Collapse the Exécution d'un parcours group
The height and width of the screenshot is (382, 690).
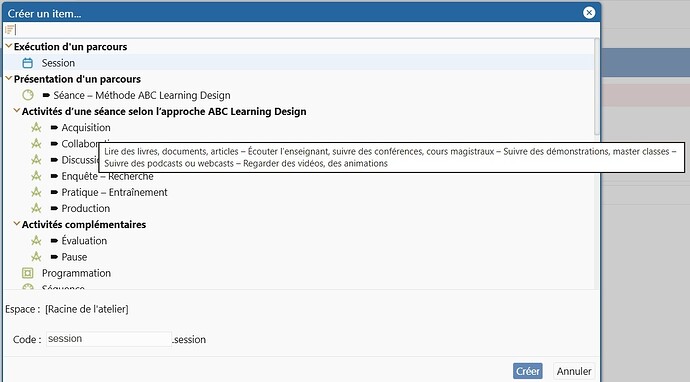click(x=8, y=46)
